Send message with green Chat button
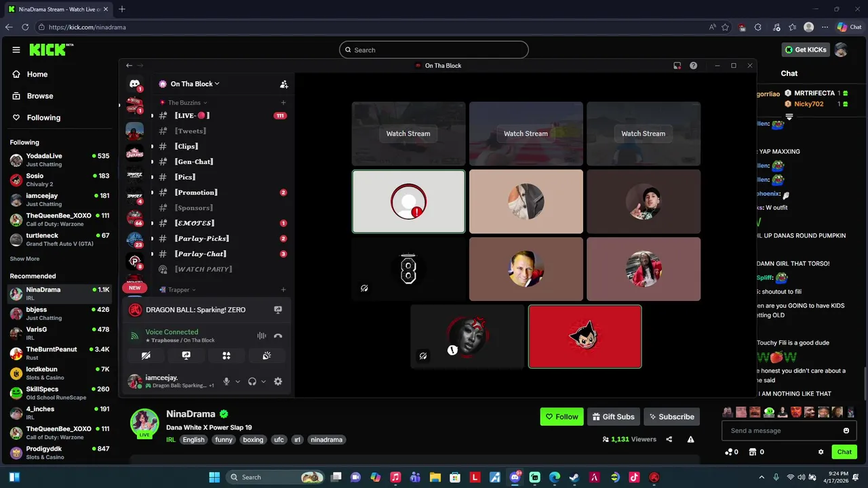Screen dimensions: 868x488 point(844,452)
